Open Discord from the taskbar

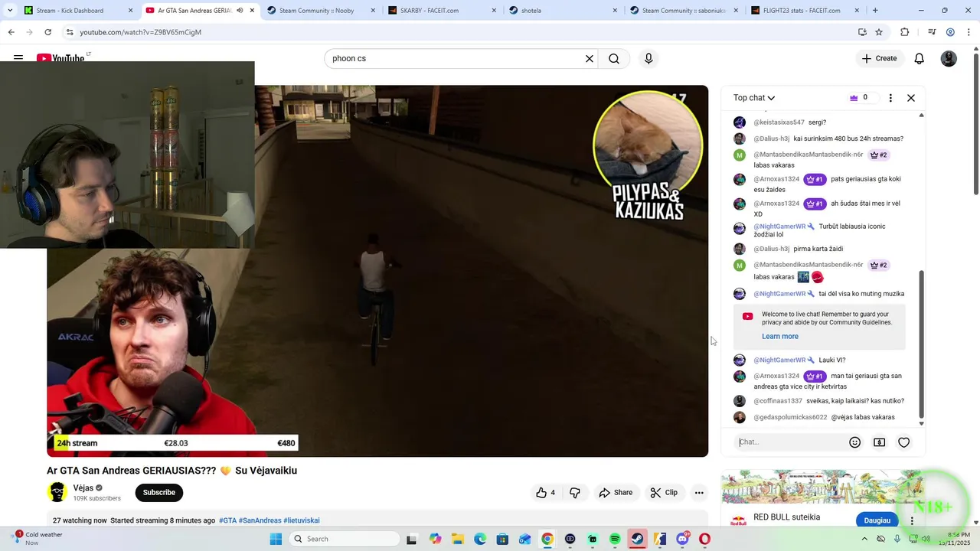pos(683,540)
